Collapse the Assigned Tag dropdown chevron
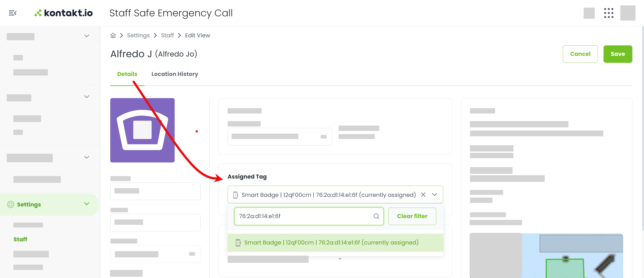Image resolution: width=644 pixels, height=278 pixels. (x=434, y=195)
